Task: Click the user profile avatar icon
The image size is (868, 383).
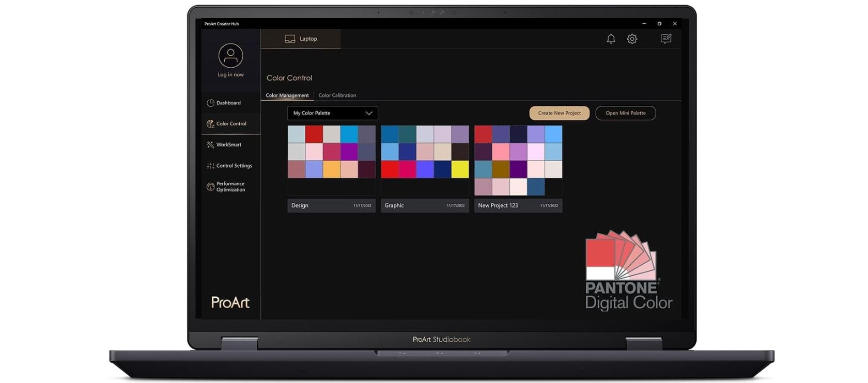Action: pos(230,56)
